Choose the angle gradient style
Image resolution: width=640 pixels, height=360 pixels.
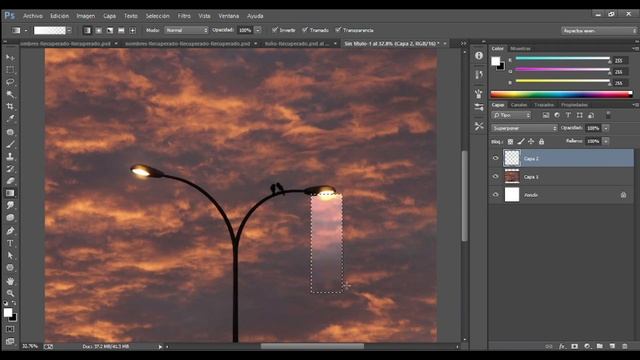click(110, 30)
